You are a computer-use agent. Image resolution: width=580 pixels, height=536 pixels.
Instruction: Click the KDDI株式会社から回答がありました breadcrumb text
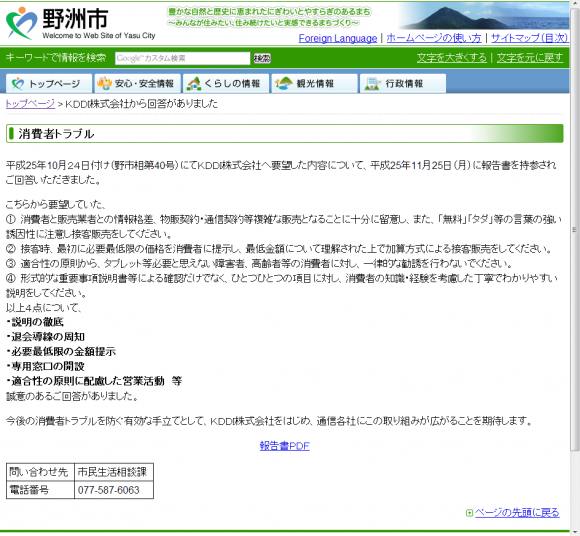pos(142,104)
